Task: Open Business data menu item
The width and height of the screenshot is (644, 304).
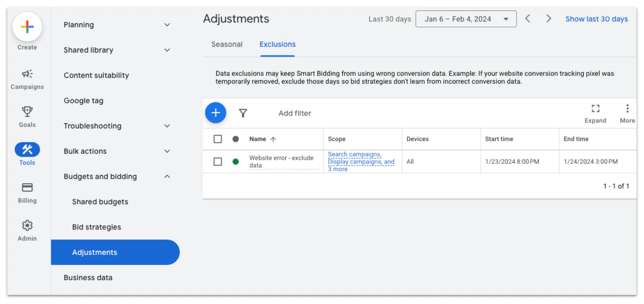Action: 88,278
